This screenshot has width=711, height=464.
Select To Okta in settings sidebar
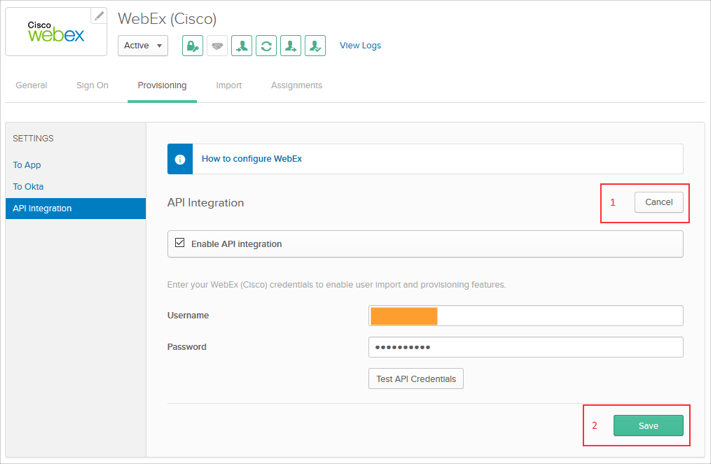click(28, 187)
